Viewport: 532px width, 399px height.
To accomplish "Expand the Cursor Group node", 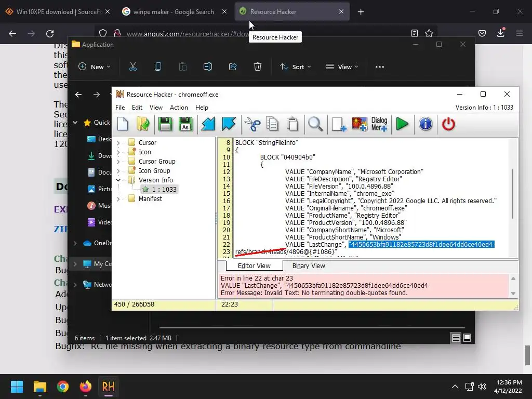I will point(118,162).
